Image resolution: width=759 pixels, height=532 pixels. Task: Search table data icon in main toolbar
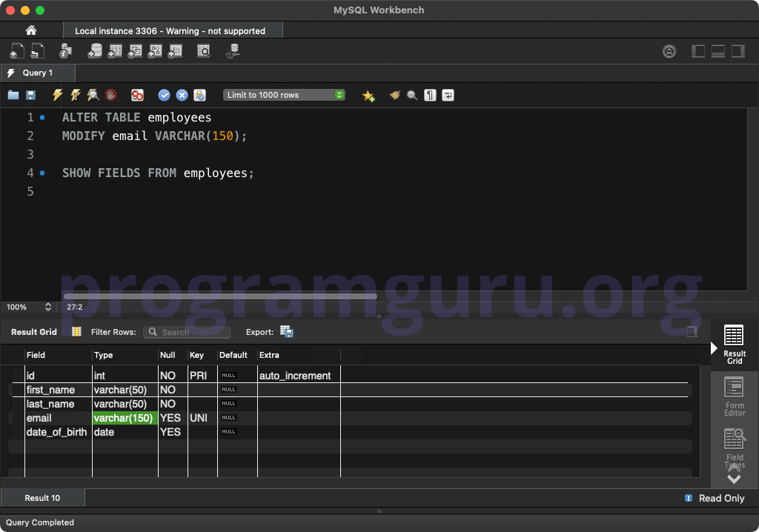click(x=204, y=51)
